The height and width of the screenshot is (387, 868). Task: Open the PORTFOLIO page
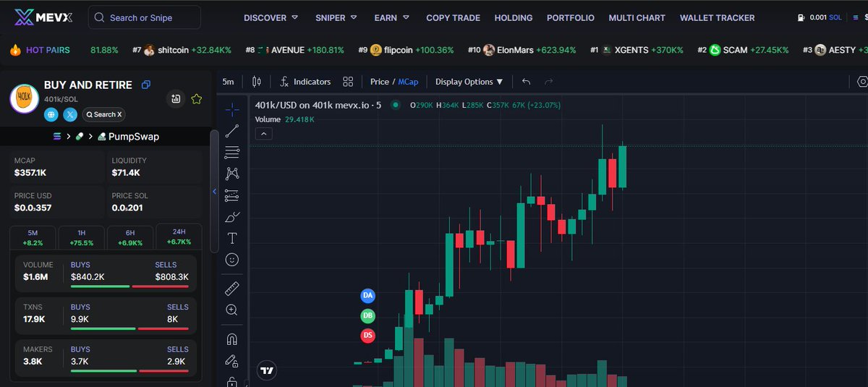point(571,17)
